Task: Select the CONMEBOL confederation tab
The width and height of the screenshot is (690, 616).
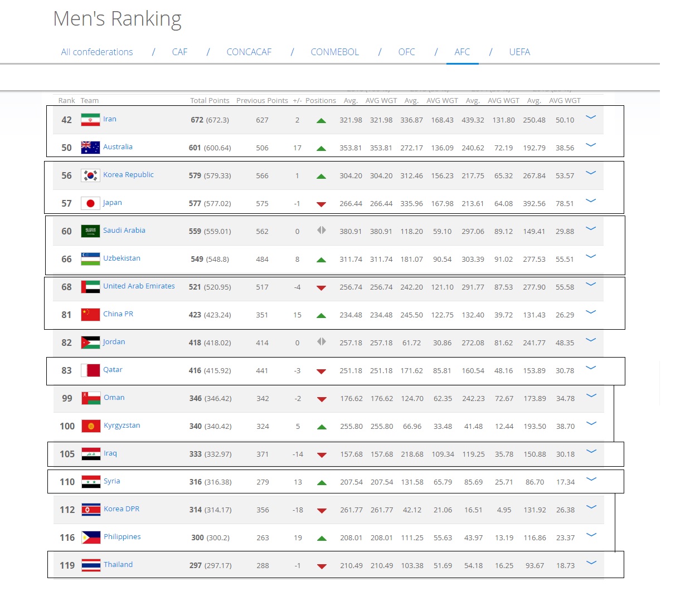Action: [334, 52]
